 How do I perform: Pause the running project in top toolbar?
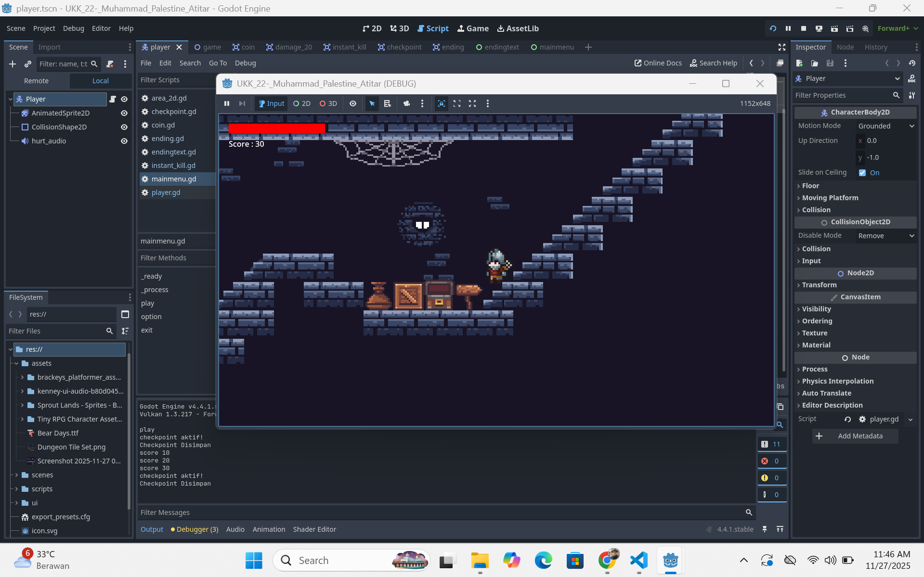[x=788, y=28]
